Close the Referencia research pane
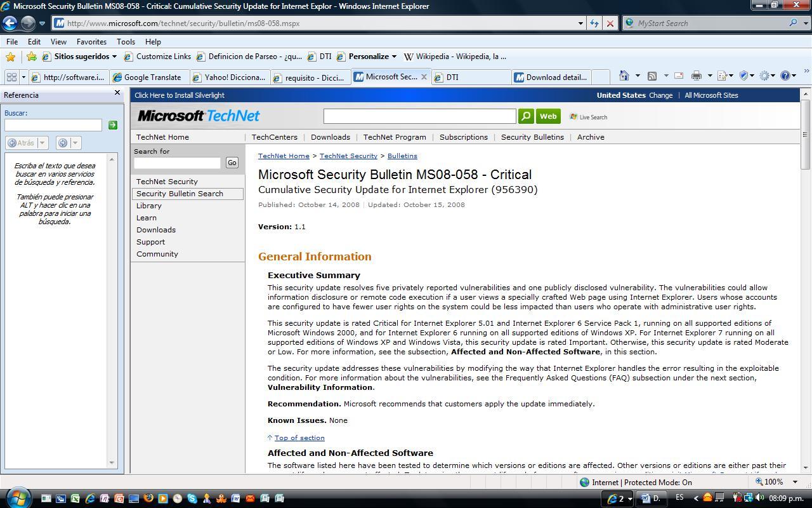This screenshot has width=812, height=508. [x=117, y=93]
